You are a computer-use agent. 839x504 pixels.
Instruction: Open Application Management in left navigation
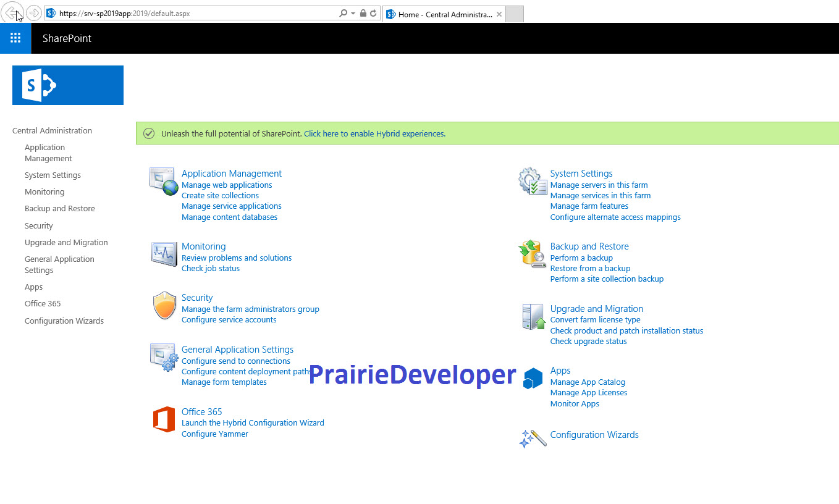coord(48,153)
